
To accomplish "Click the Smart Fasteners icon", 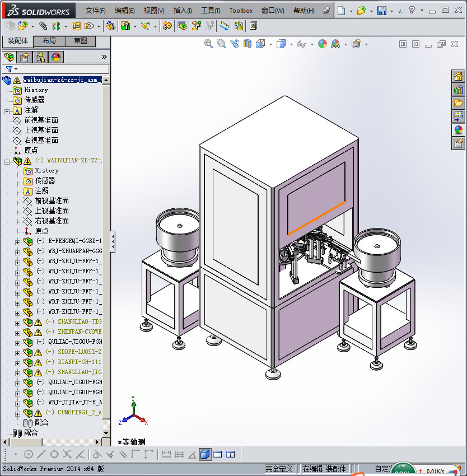I will click(x=76, y=26).
